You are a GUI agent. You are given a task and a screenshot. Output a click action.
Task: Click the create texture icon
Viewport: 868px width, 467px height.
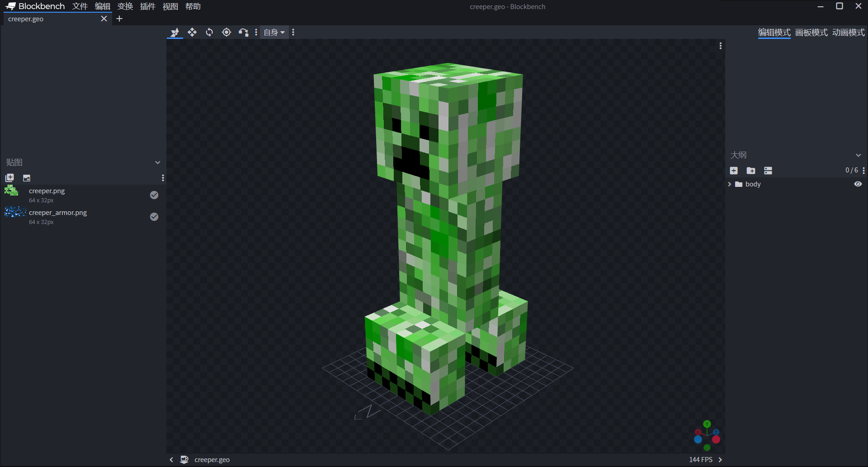27,178
